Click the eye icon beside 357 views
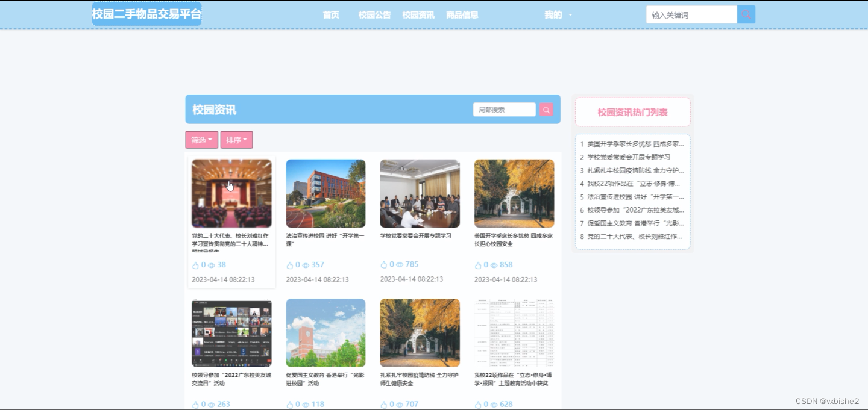Viewport: 868px width, 410px height. pyautogui.click(x=306, y=265)
